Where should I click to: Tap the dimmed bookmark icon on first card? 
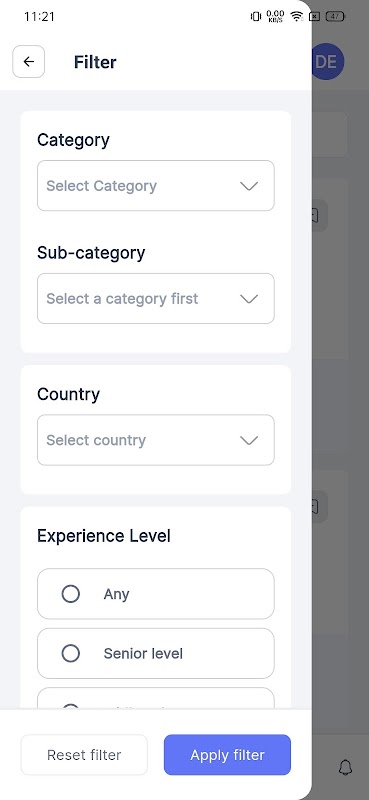click(317, 216)
